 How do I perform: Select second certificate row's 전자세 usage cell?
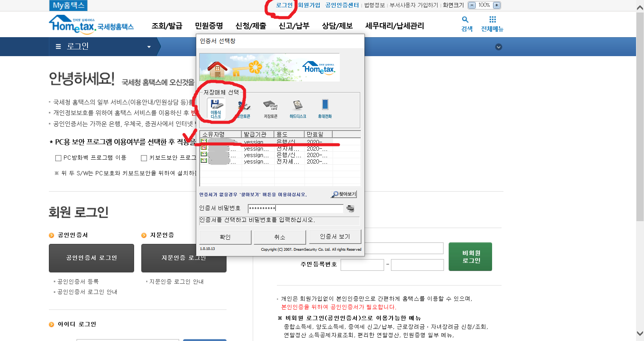click(x=289, y=148)
